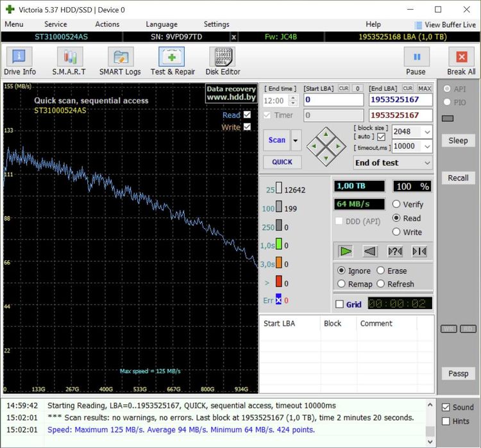Open the Service menu
Screen dimensions: 481x448
55,24
